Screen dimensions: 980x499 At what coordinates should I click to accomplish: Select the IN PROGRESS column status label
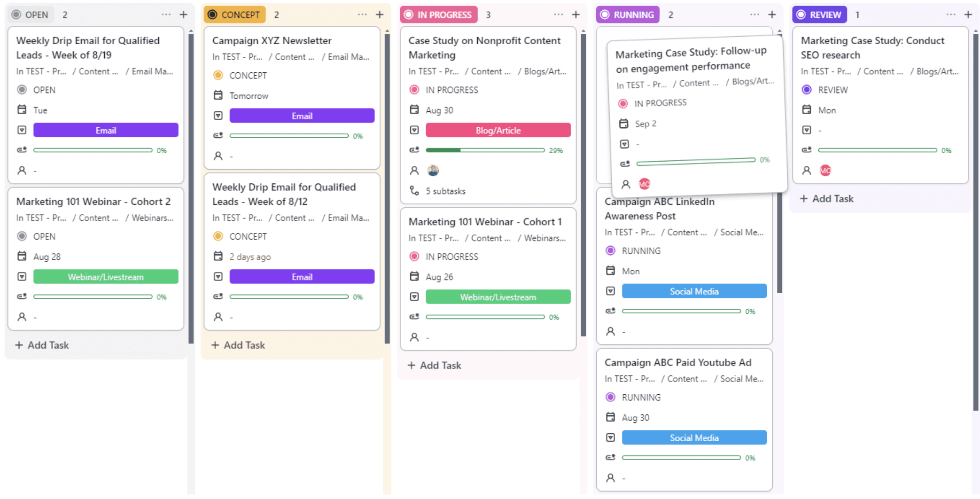(x=439, y=15)
